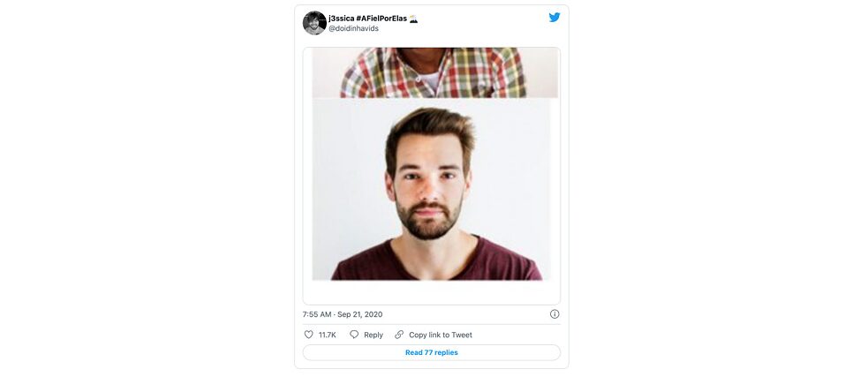
Task: Open the bearded man portrait photo
Action: pos(431,177)
